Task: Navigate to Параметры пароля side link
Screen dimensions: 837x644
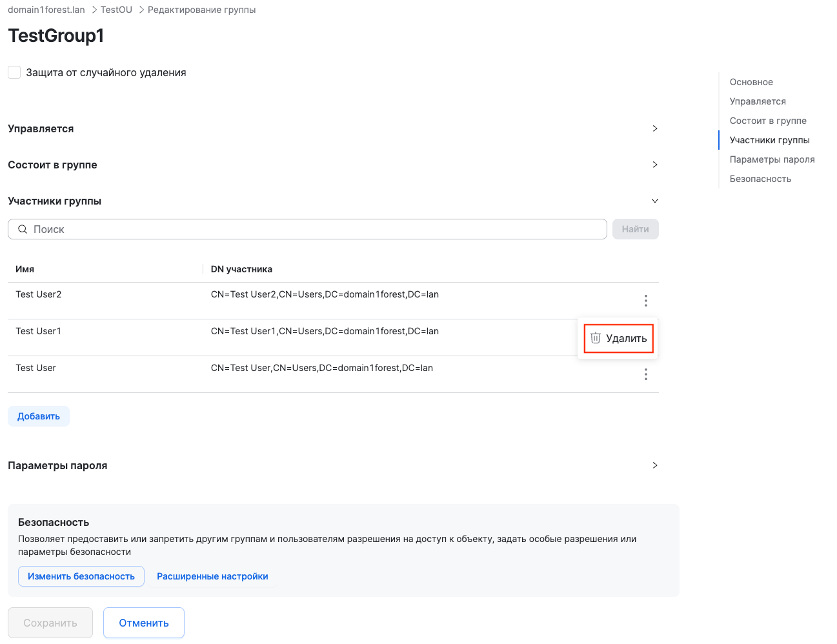Action: (x=772, y=159)
